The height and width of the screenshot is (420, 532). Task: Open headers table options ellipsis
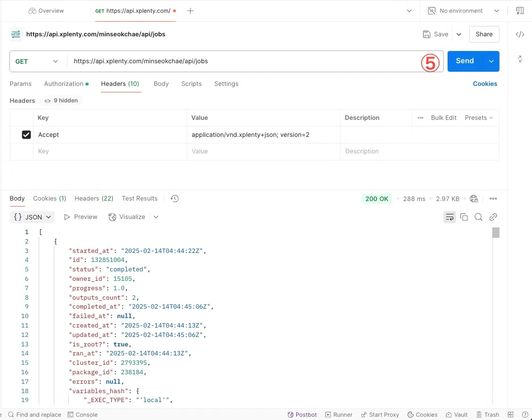point(420,118)
